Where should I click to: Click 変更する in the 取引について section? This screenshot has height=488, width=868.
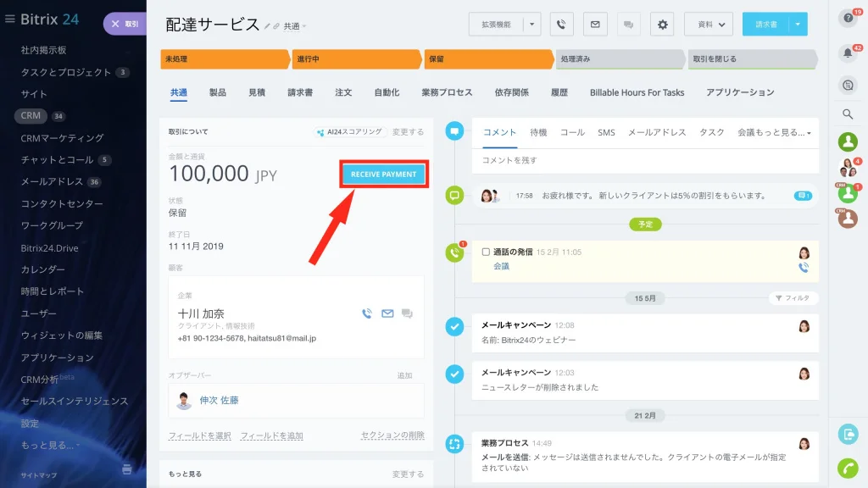point(408,132)
